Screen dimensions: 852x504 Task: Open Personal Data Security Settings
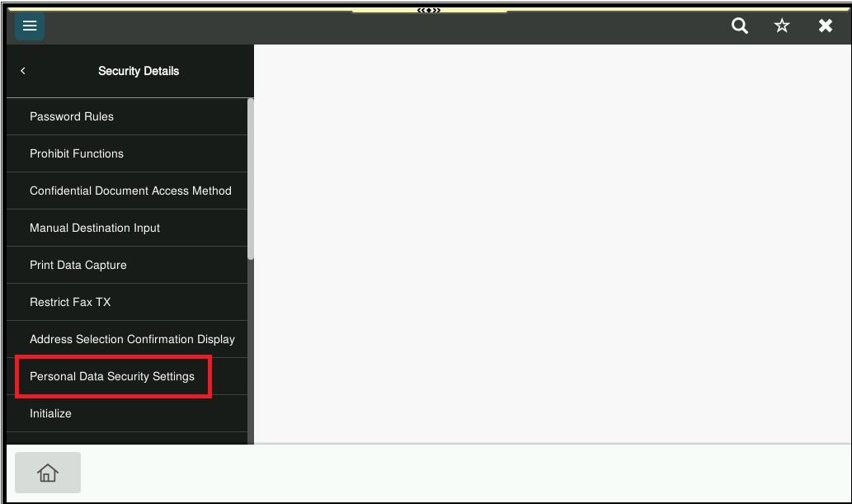coord(112,376)
